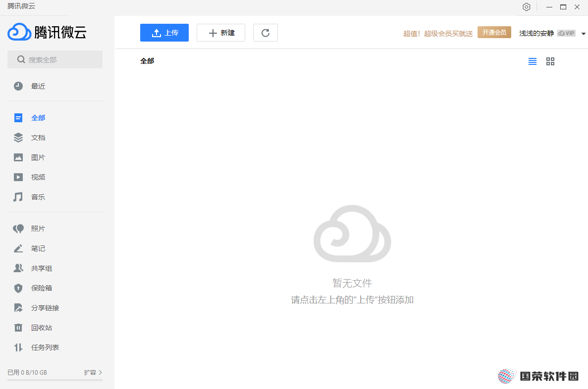588x389 pixels.
Task: Close the Weiyun window
Action: pos(577,7)
